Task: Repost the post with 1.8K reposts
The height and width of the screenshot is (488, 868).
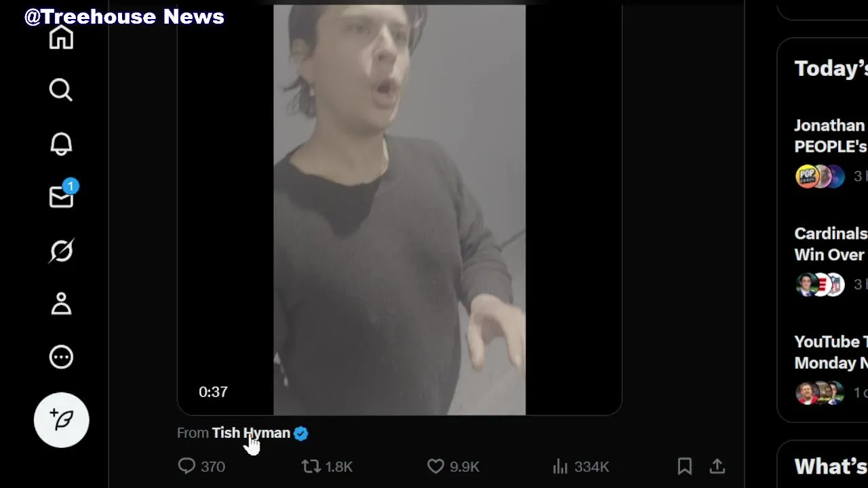Action: click(311, 466)
